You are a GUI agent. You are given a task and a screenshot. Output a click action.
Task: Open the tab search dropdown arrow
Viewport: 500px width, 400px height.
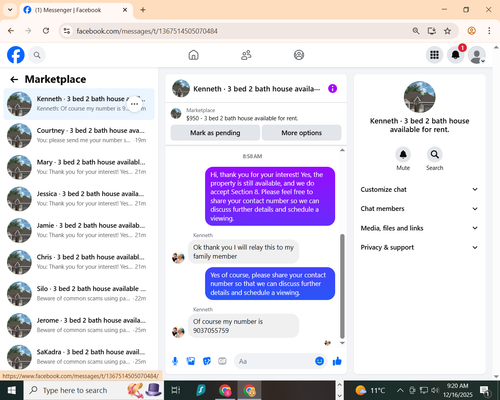point(10,10)
